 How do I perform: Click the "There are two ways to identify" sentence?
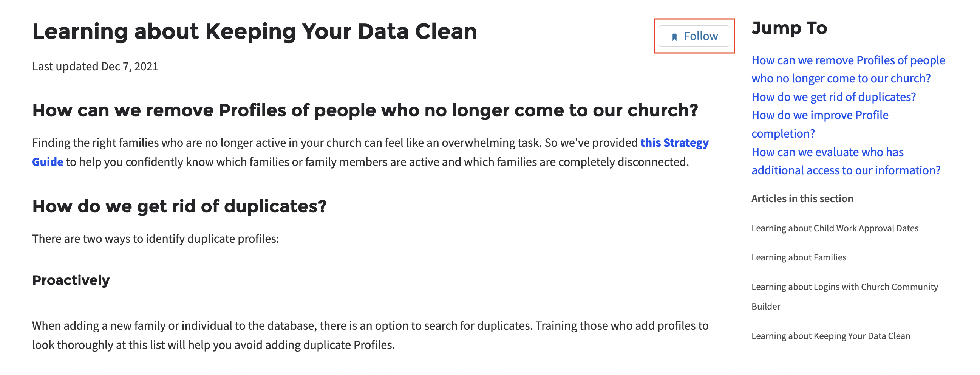(155, 239)
